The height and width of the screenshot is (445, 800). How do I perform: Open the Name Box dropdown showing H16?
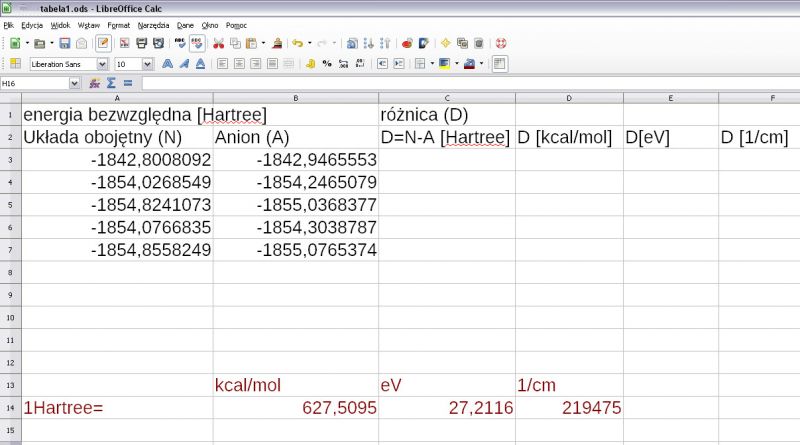pyautogui.click(x=74, y=83)
